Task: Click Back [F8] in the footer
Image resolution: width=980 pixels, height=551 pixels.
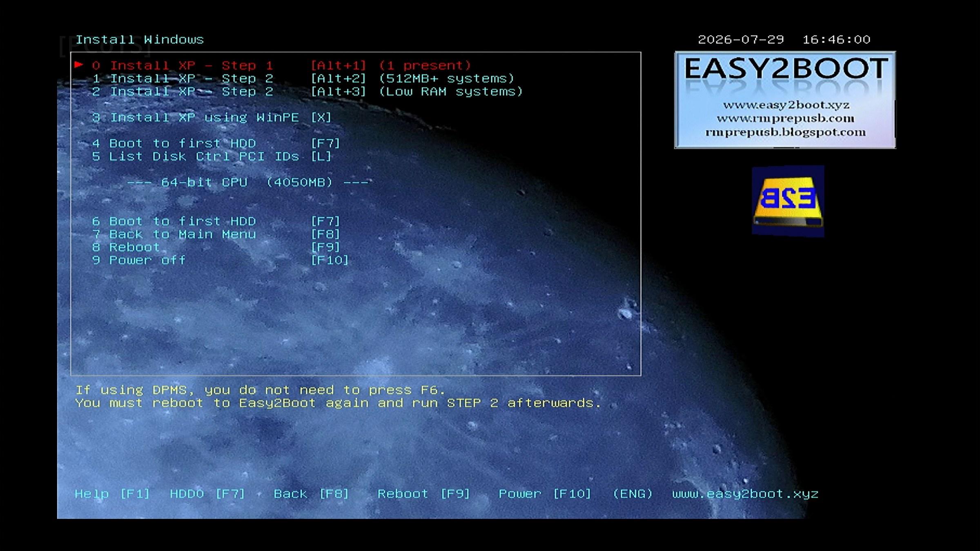Action: 311,494
